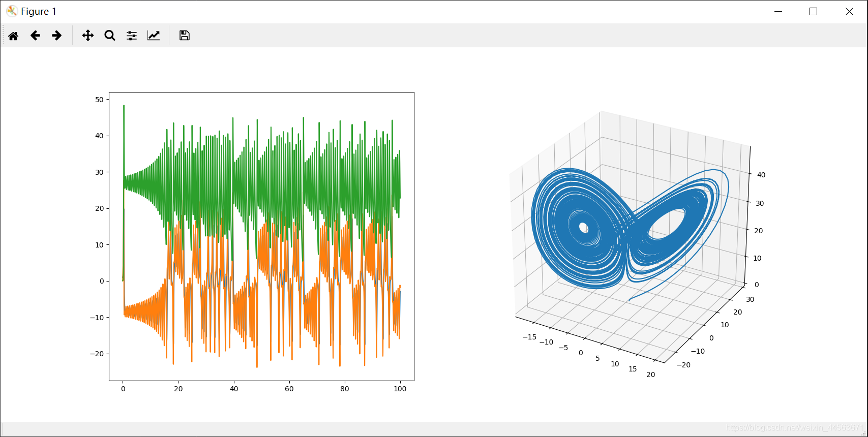This screenshot has width=868, height=437.
Task: Open the edit axis and curve parameters tool
Action: pos(154,36)
